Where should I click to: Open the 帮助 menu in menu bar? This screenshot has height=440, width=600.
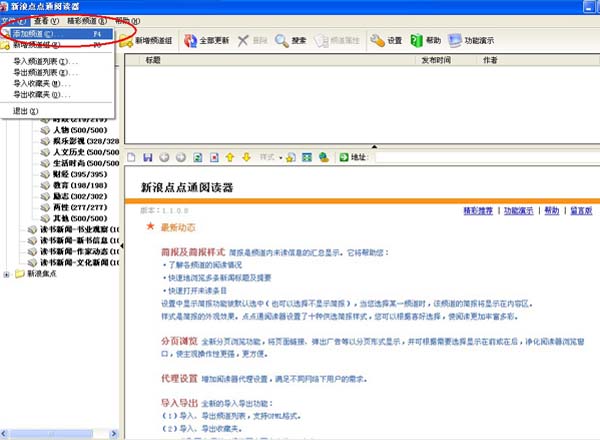pyautogui.click(x=128, y=21)
